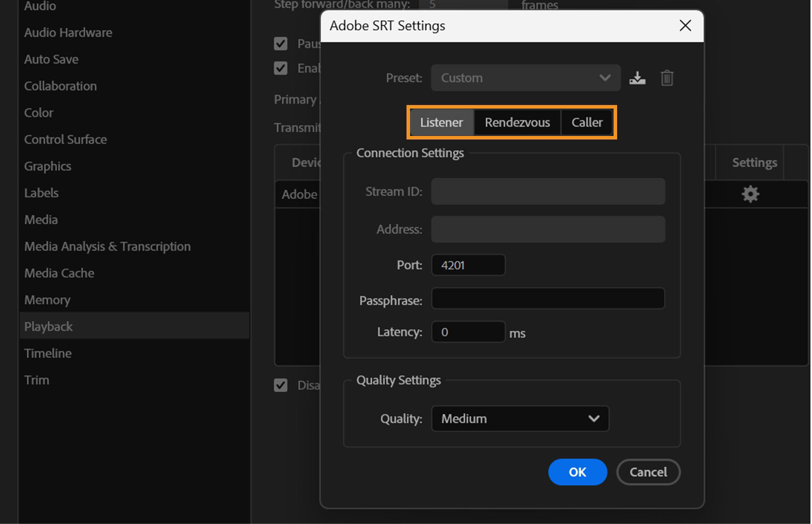The width and height of the screenshot is (812, 524).
Task: Open the Timeline preferences section
Action: tap(48, 353)
